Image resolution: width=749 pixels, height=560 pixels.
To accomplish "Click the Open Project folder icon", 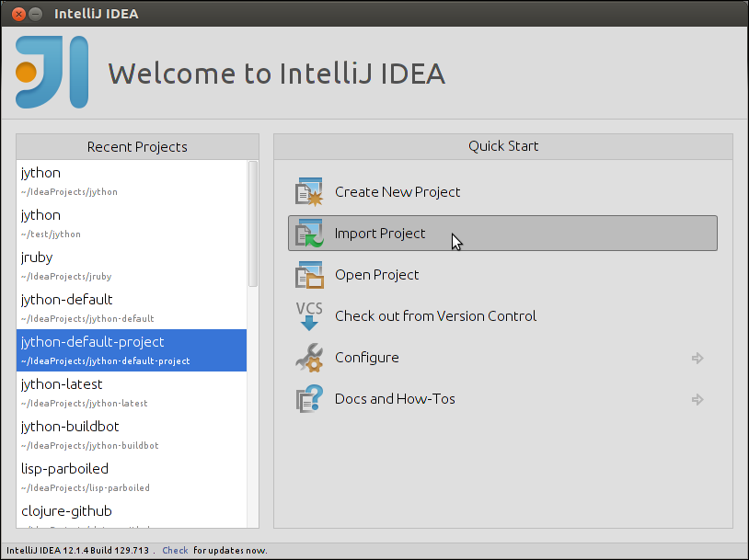I will (308, 274).
